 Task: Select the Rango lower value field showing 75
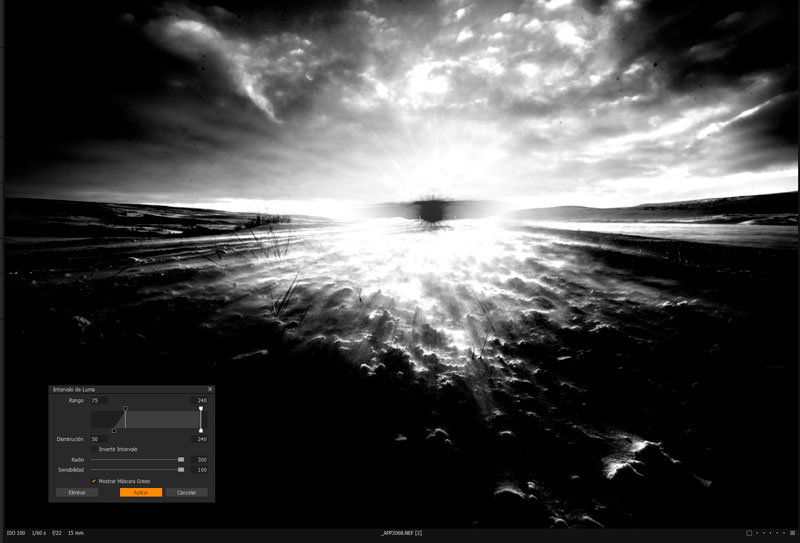(x=98, y=400)
